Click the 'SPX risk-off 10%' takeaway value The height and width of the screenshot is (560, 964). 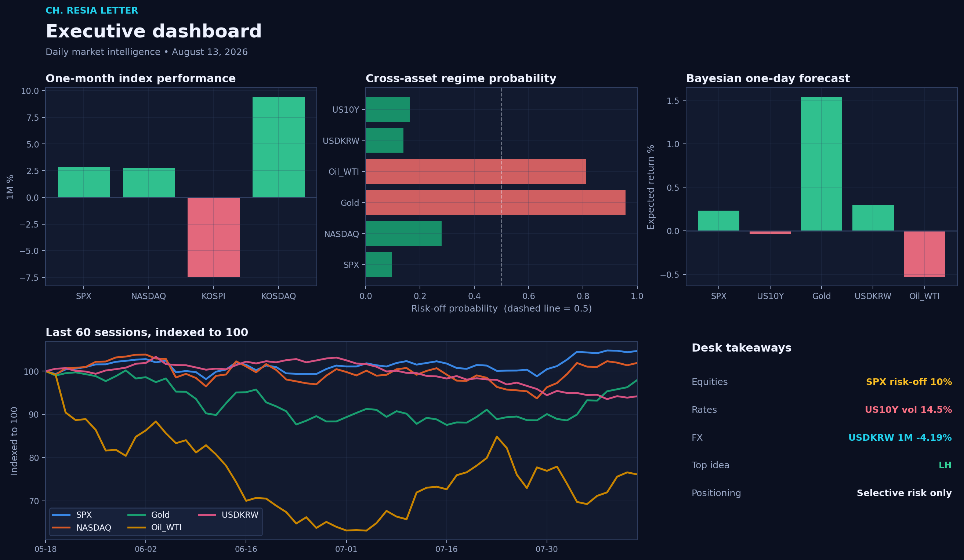pos(909,382)
